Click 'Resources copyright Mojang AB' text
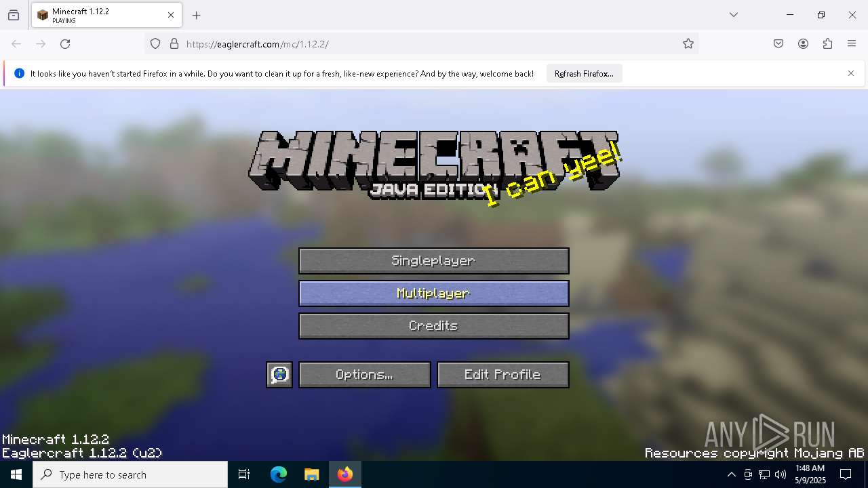The image size is (868, 488). pos(755,453)
